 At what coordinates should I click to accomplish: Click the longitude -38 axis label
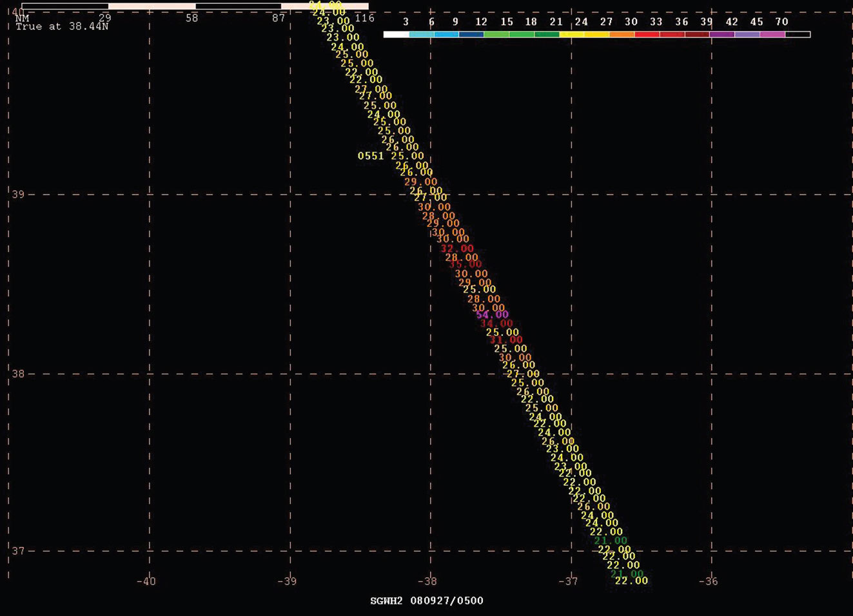[x=427, y=581]
